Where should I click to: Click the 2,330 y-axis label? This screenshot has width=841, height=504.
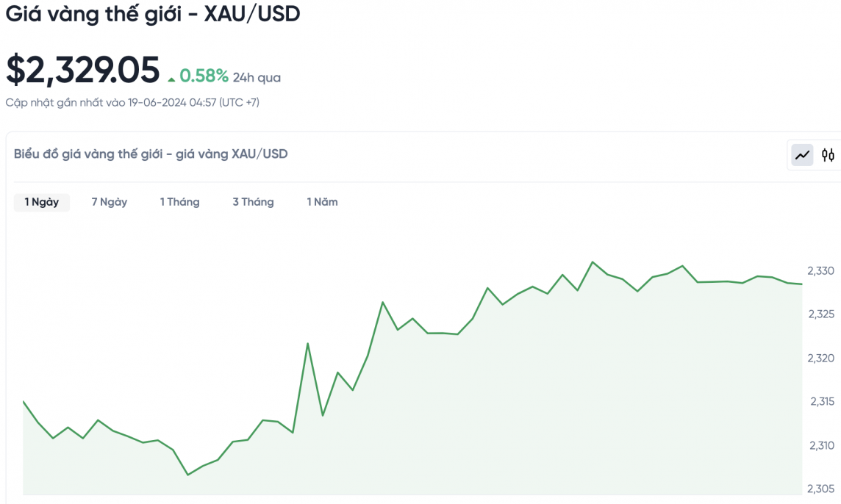click(821, 271)
